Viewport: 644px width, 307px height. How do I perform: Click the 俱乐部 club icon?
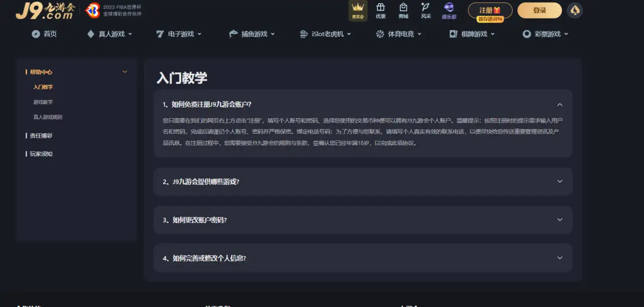click(448, 9)
